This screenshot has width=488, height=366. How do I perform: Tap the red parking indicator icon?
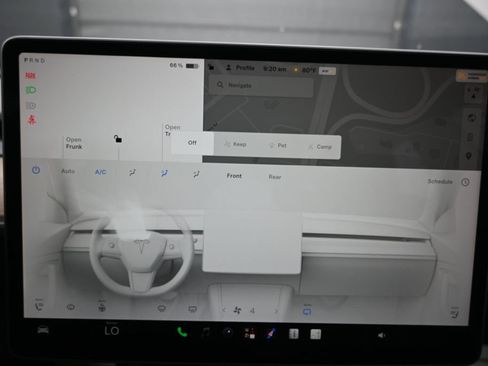(31, 76)
